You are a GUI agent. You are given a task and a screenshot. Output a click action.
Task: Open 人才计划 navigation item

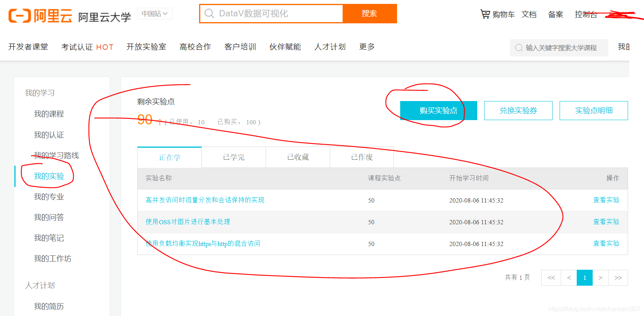pos(330,47)
